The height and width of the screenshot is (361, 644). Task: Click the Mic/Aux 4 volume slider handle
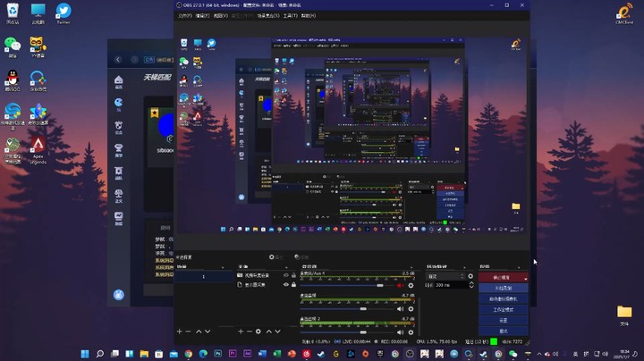click(380, 286)
